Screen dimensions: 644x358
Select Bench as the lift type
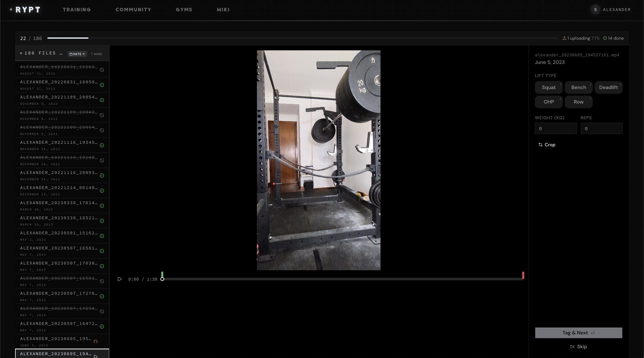click(578, 87)
